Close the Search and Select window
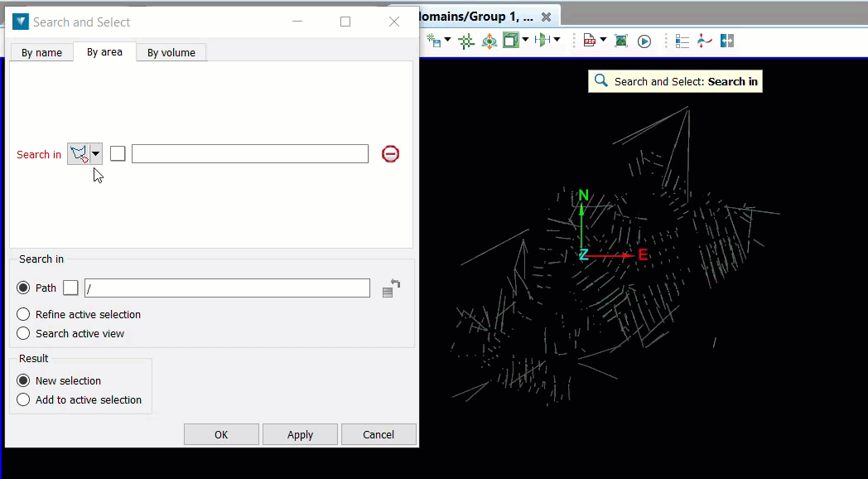This screenshot has width=868, height=479. (394, 22)
